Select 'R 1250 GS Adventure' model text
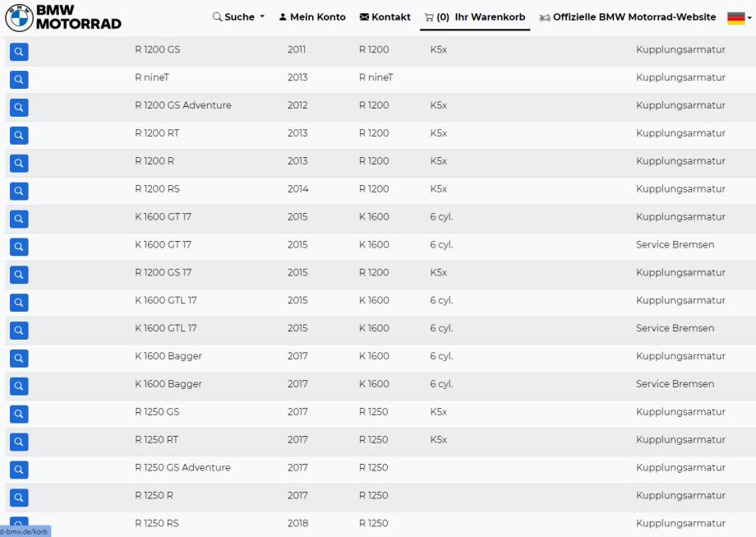Image resolution: width=756 pixels, height=537 pixels. (x=182, y=468)
